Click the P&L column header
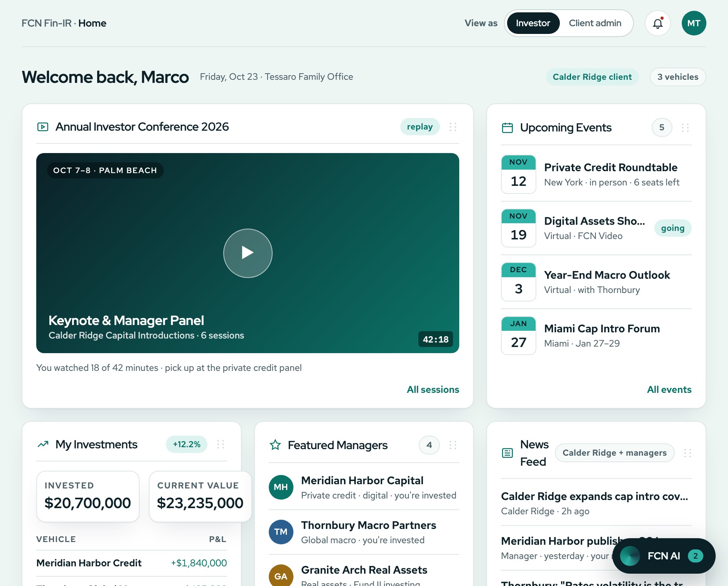This screenshot has height=586, width=728. pyautogui.click(x=217, y=539)
